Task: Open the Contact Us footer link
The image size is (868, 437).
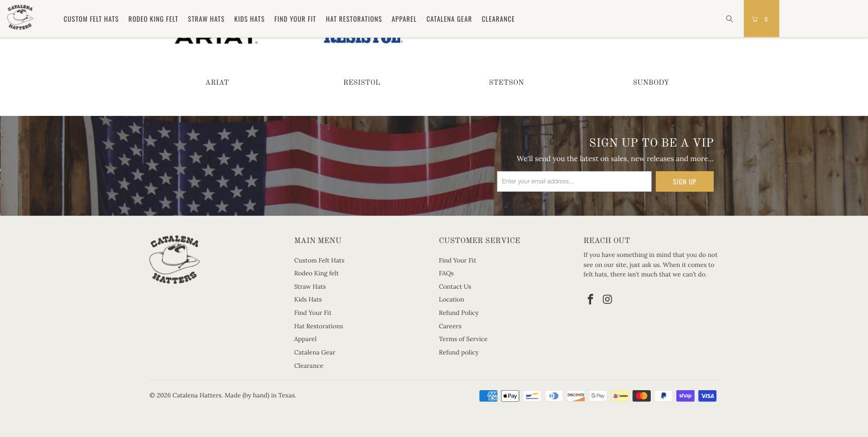Action: tap(455, 287)
